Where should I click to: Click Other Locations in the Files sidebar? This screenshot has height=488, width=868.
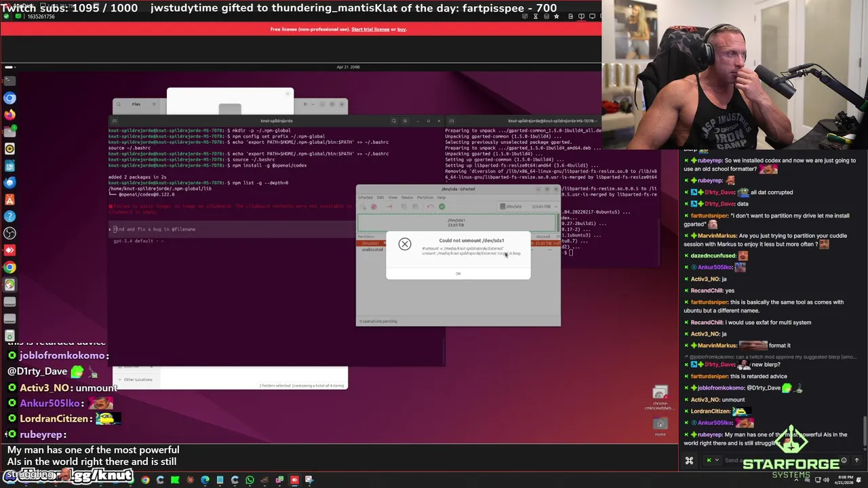138,380
